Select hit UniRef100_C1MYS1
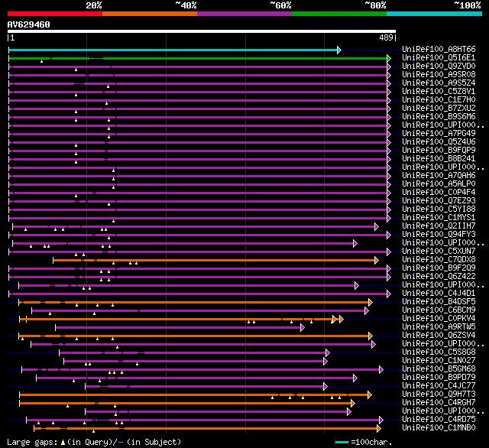489x448 pixels. 439,218
